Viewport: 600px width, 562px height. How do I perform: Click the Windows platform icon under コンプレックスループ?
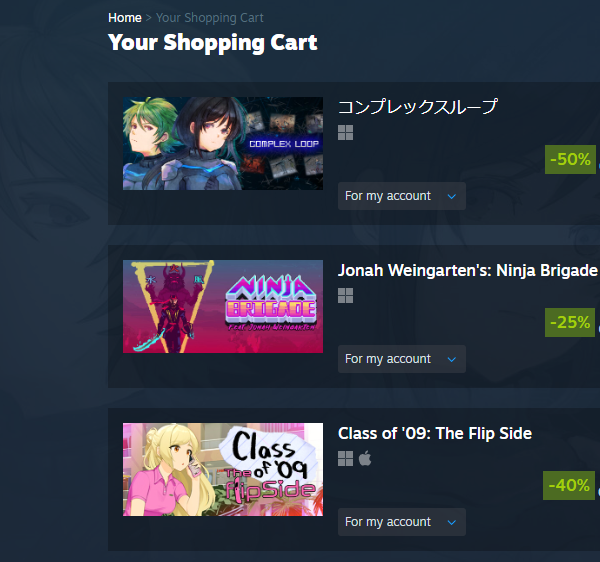point(346,133)
